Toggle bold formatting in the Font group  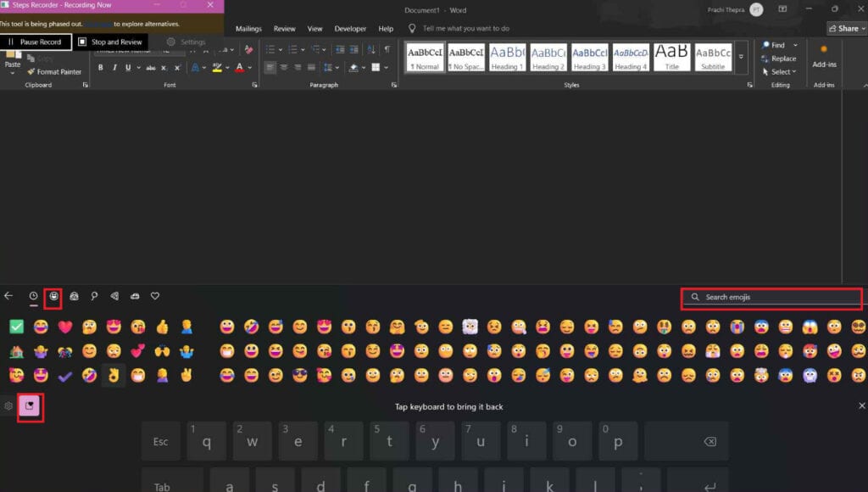pos(99,67)
